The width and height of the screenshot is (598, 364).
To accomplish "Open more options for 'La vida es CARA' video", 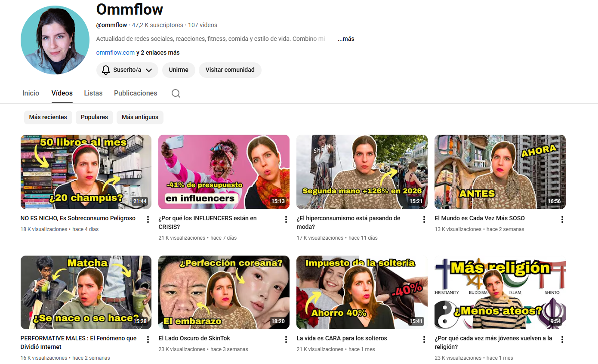I will 424,339.
